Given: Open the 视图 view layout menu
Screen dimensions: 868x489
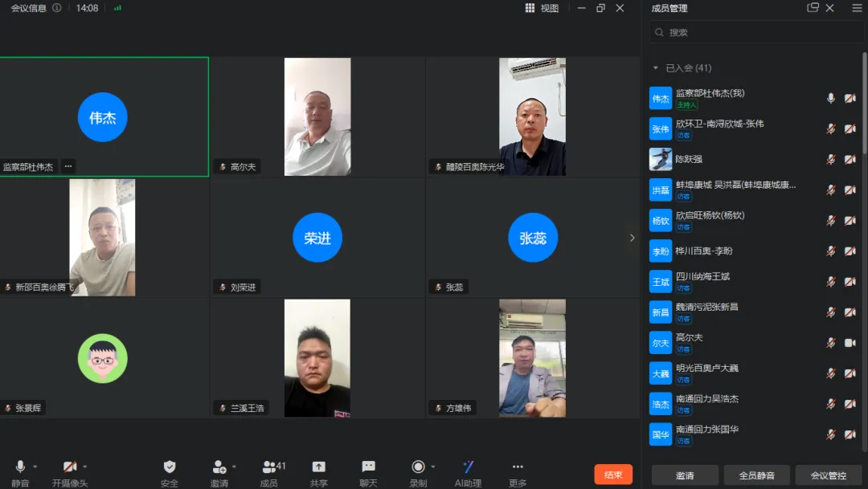Looking at the screenshot, I should coord(542,8).
